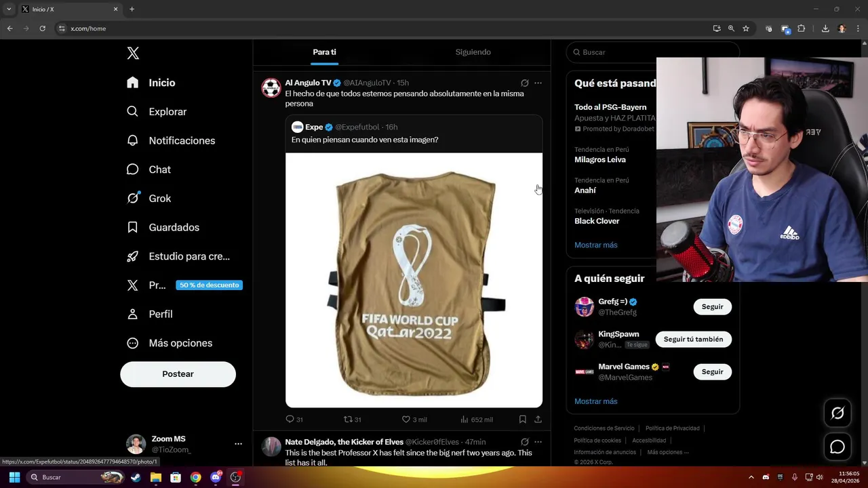Click Mostrar más under A quién seguir

tap(595, 401)
